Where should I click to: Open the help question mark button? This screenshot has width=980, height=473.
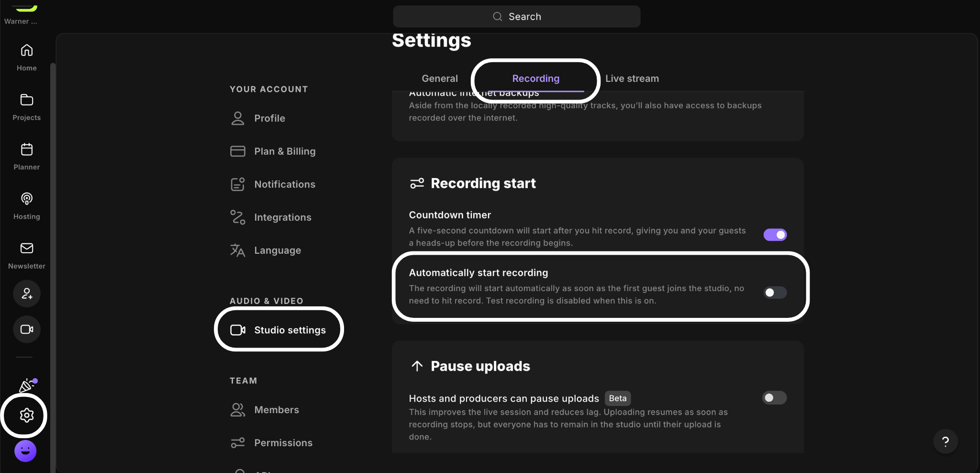click(946, 441)
